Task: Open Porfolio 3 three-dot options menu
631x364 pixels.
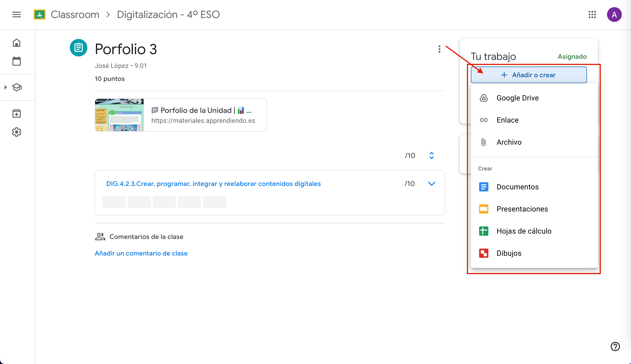Action: (x=439, y=49)
